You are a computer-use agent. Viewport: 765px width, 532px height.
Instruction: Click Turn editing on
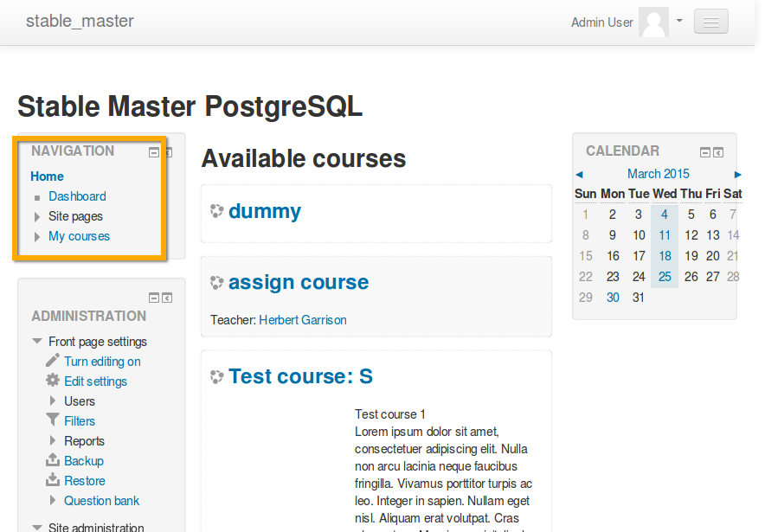coord(102,362)
